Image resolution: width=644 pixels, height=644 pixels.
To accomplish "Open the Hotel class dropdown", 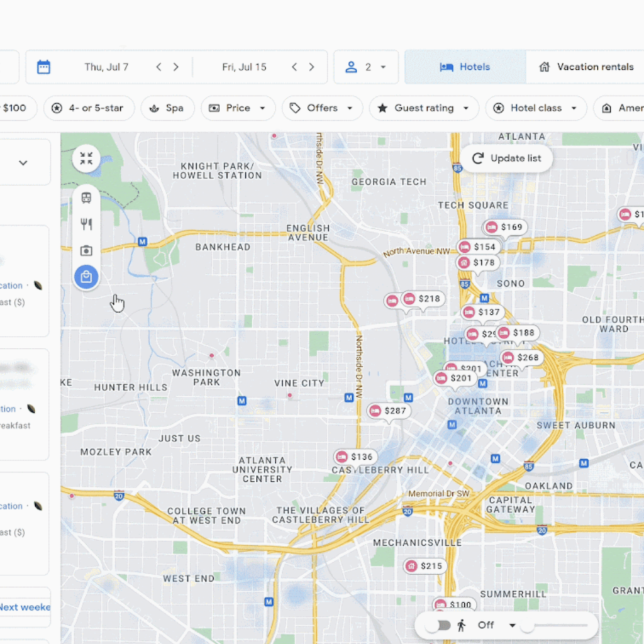I will pyautogui.click(x=536, y=108).
